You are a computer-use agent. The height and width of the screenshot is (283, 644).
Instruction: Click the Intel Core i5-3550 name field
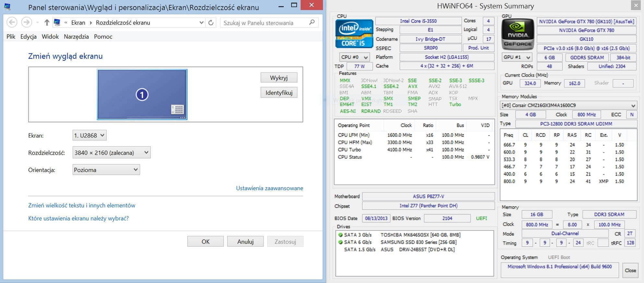coord(418,21)
